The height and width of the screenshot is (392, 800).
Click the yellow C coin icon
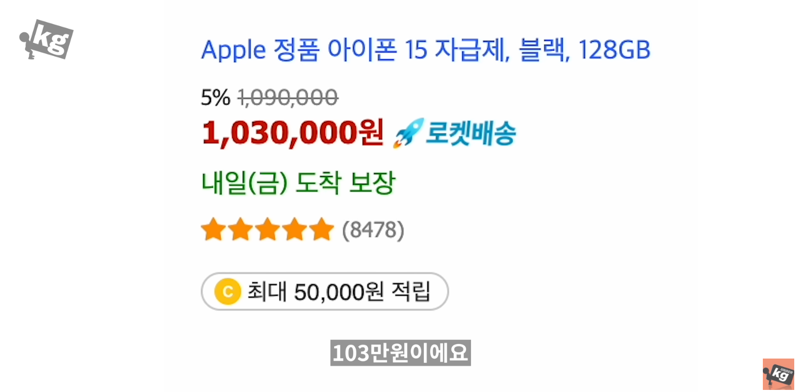coord(228,291)
